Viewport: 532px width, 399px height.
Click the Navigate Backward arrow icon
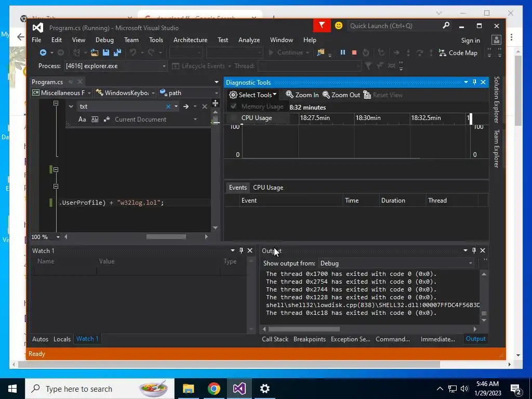click(x=43, y=52)
